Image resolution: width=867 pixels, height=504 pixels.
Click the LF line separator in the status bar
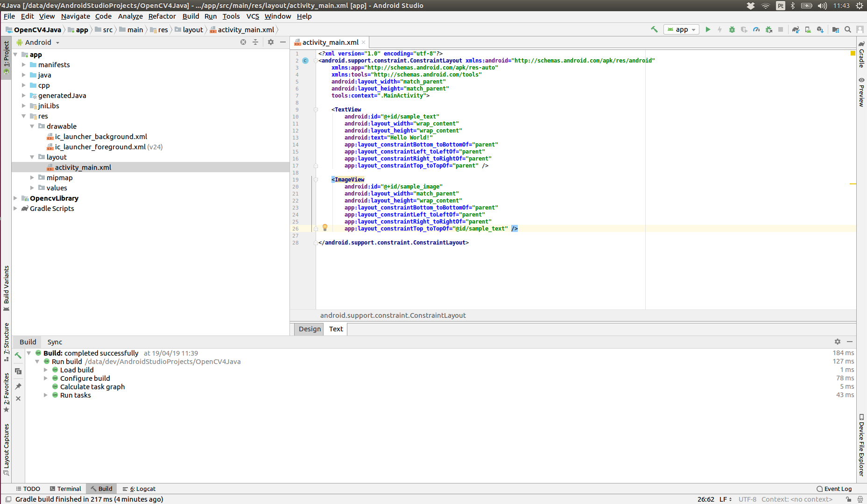pyautogui.click(x=725, y=499)
